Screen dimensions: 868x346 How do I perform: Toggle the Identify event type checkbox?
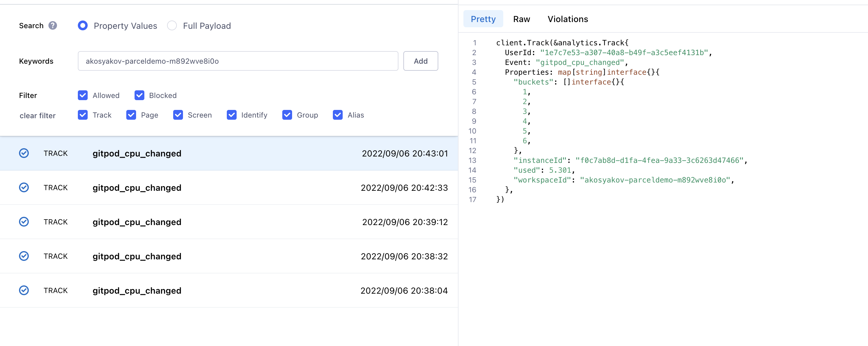[231, 115]
